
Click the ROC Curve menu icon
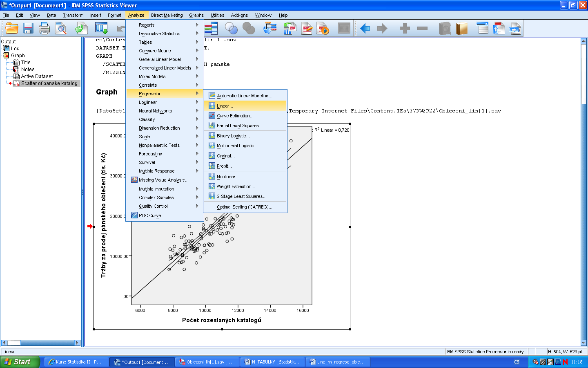pyautogui.click(x=134, y=215)
